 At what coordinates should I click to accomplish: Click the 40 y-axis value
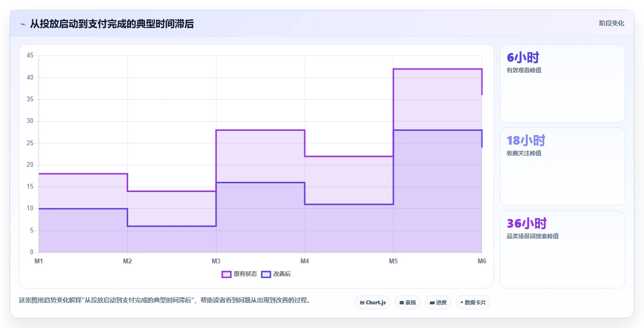coord(30,77)
